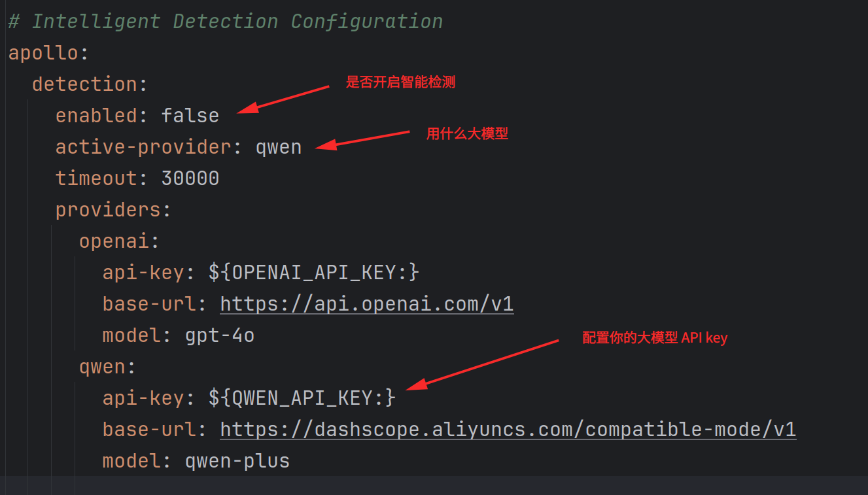This screenshot has height=495, width=868.
Task: Click the timeout value 30000
Action: 190,179
